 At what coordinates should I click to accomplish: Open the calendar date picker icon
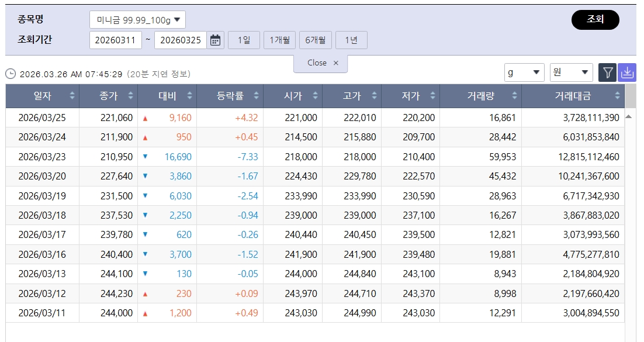(x=216, y=40)
